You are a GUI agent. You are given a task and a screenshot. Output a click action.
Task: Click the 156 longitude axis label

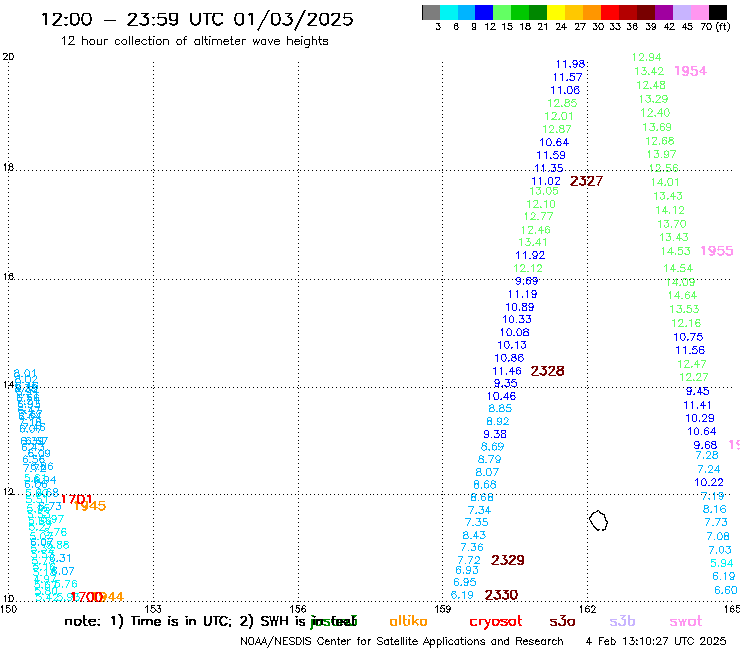[298, 609]
